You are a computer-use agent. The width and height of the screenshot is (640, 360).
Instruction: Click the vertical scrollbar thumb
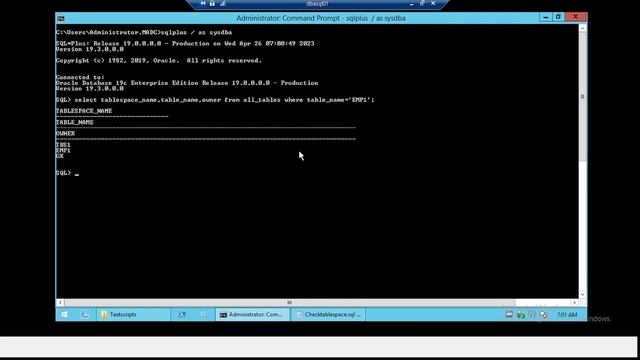(x=583, y=97)
